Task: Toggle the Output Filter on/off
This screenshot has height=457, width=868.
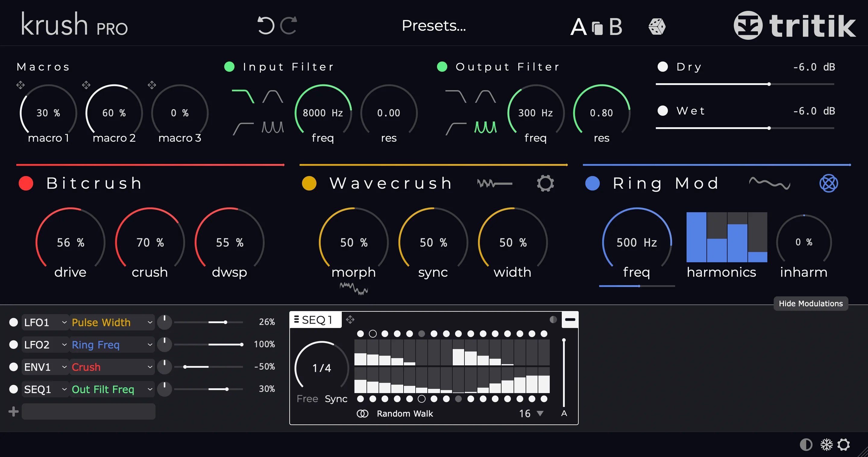Action: pos(442,66)
